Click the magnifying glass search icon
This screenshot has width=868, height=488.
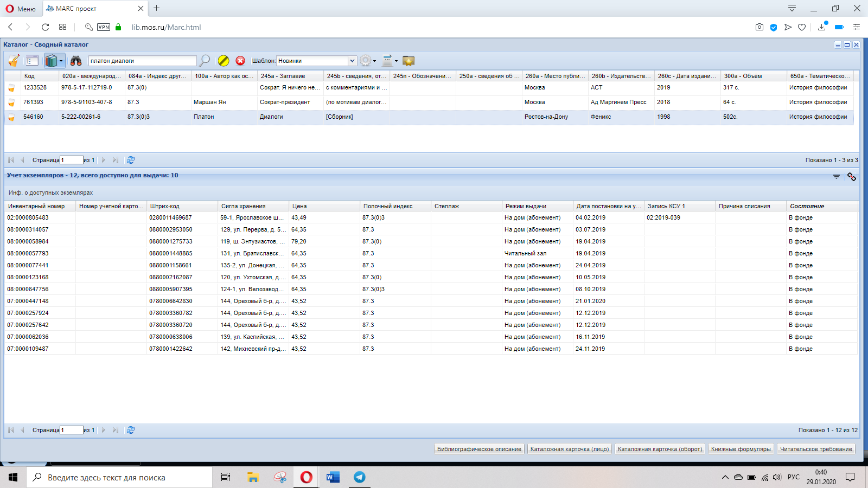205,61
